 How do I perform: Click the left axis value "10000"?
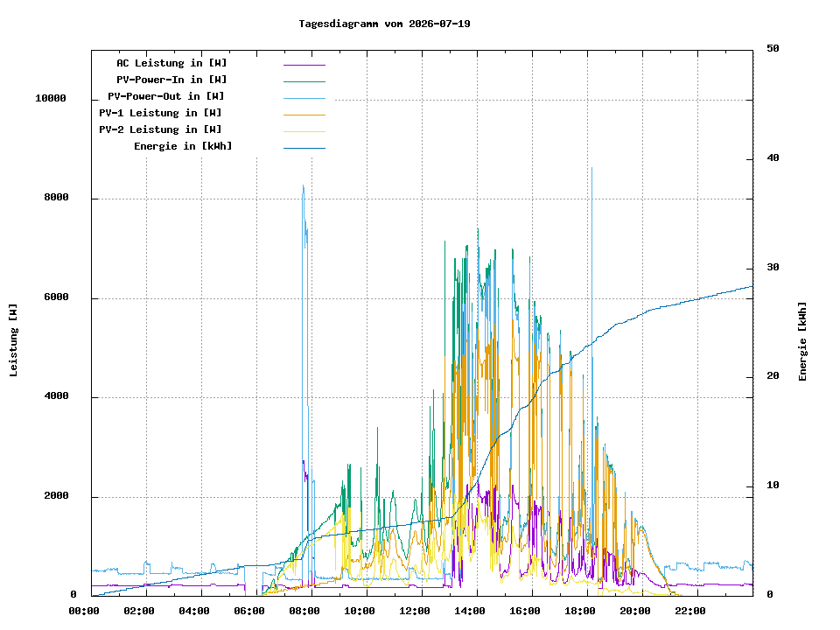pyautogui.click(x=51, y=99)
